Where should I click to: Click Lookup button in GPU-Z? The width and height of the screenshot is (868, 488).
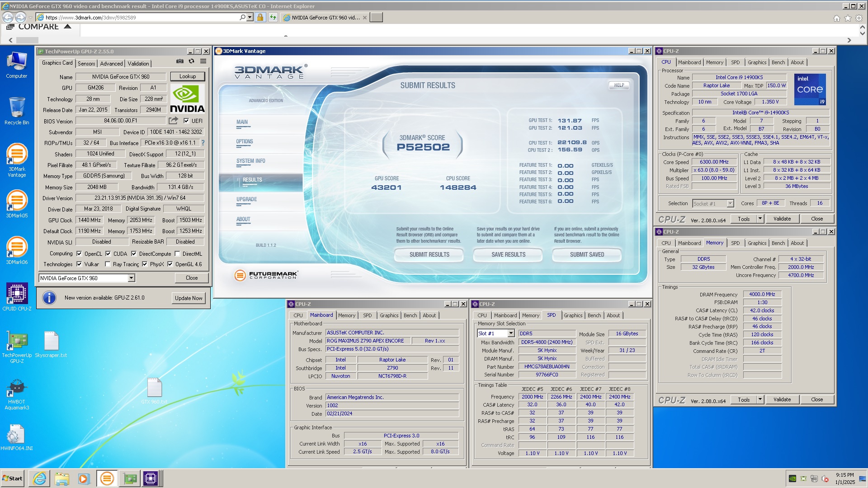(x=188, y=76)
